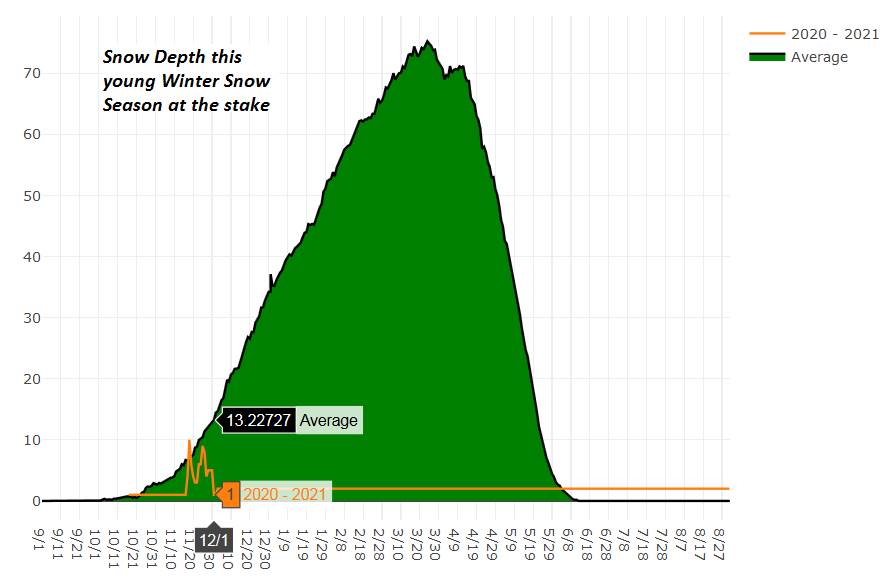
Task: Click the orange tooltip box showing 1
Action: point(230,494)
